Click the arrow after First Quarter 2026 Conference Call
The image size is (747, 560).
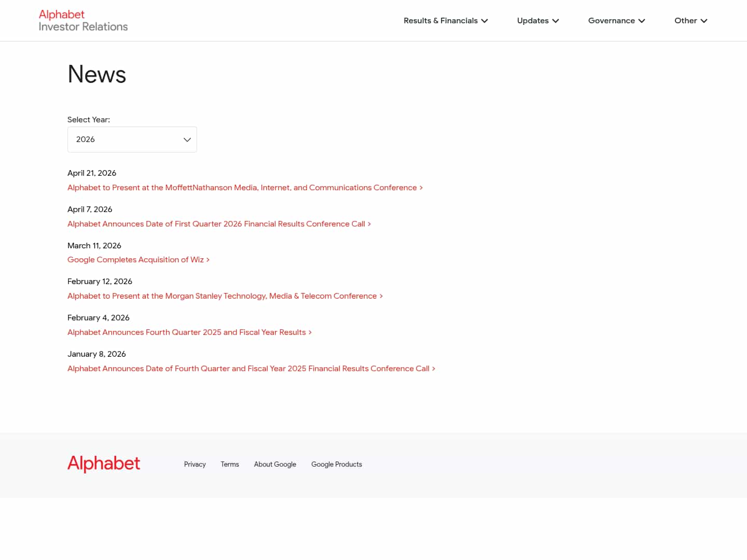point(369,224)
